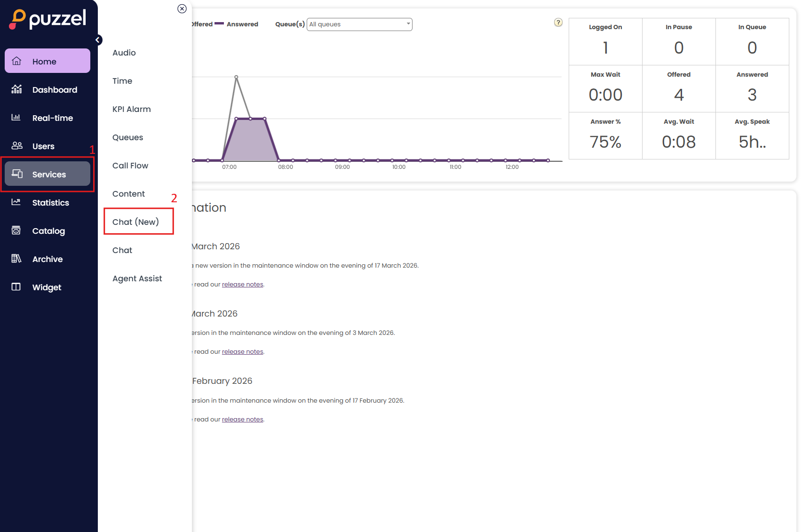
Task: Collapse the sidebar with chevron arrow
Action: tap(98, 40)
